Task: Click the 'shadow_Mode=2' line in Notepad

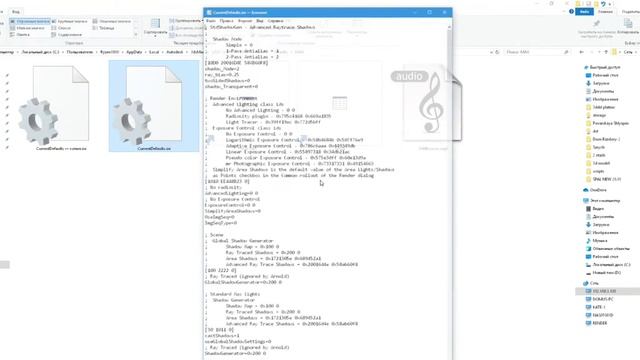Action: tap(222, 69)
